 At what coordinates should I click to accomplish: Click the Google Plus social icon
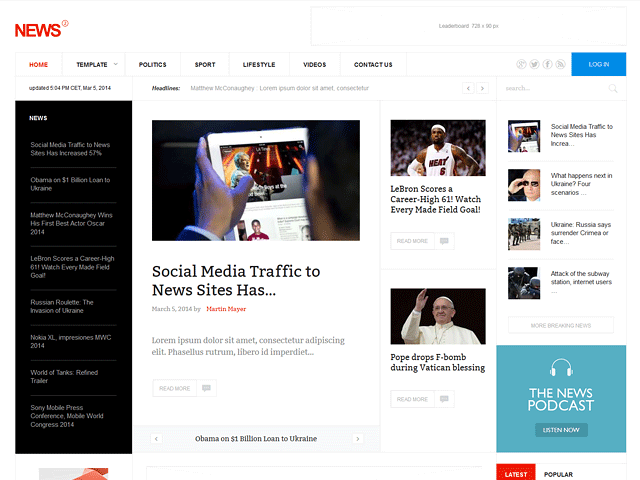pos(521,64)
